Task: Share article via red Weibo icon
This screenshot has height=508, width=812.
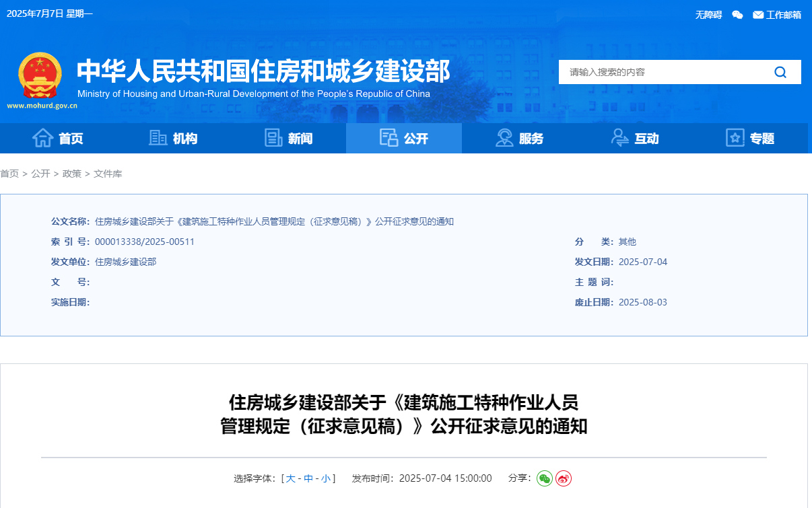Action: pos(564,478)
